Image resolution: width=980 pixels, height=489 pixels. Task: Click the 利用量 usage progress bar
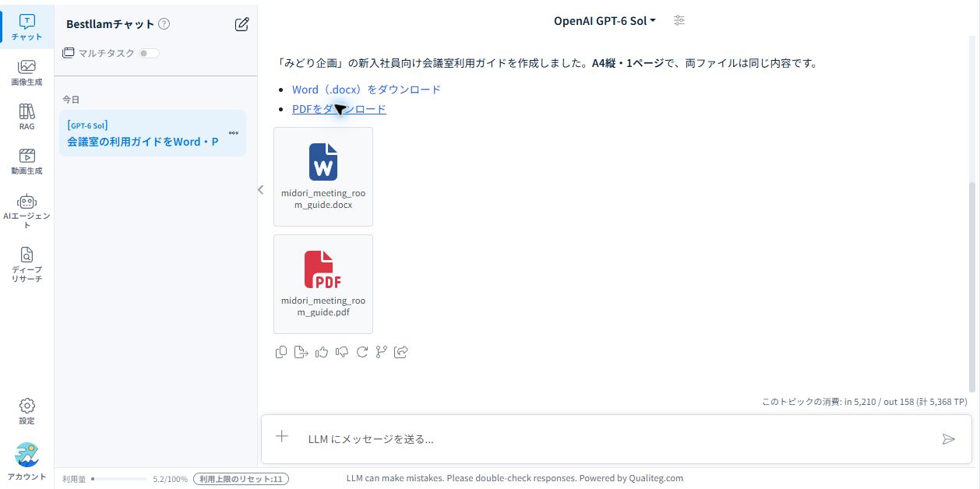[x=119, y=479]
